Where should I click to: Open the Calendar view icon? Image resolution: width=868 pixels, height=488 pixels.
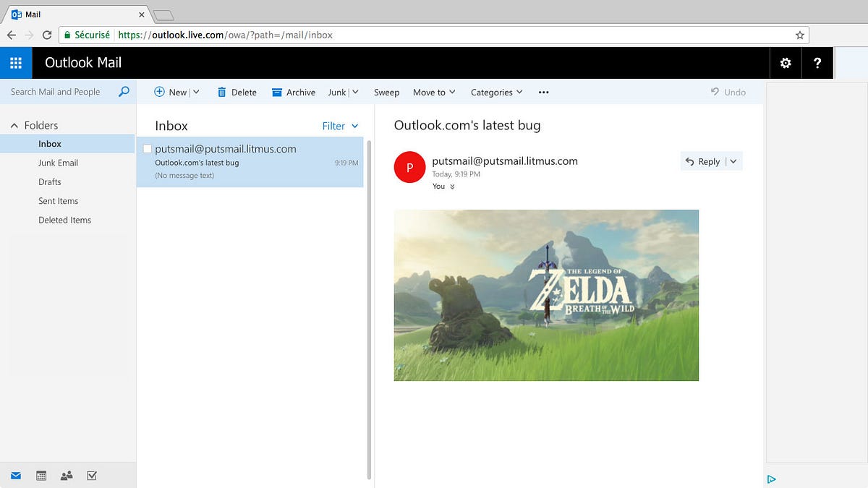point(41,476)
